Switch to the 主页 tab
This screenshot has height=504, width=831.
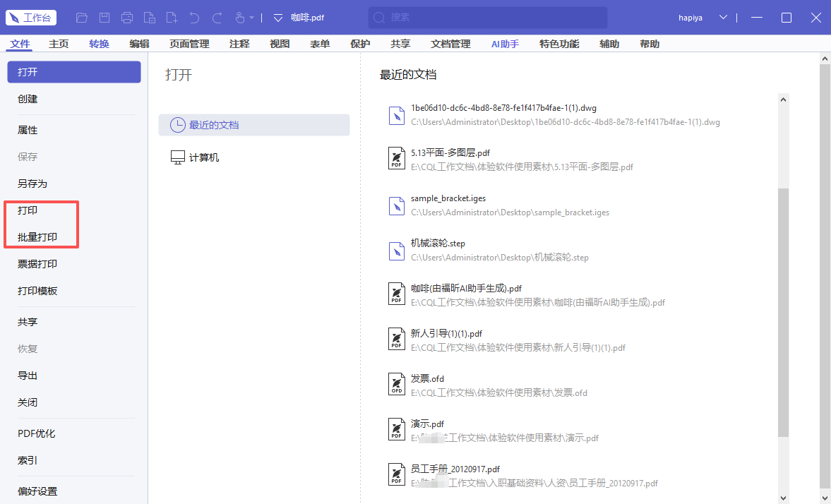(x=59, y=44)
